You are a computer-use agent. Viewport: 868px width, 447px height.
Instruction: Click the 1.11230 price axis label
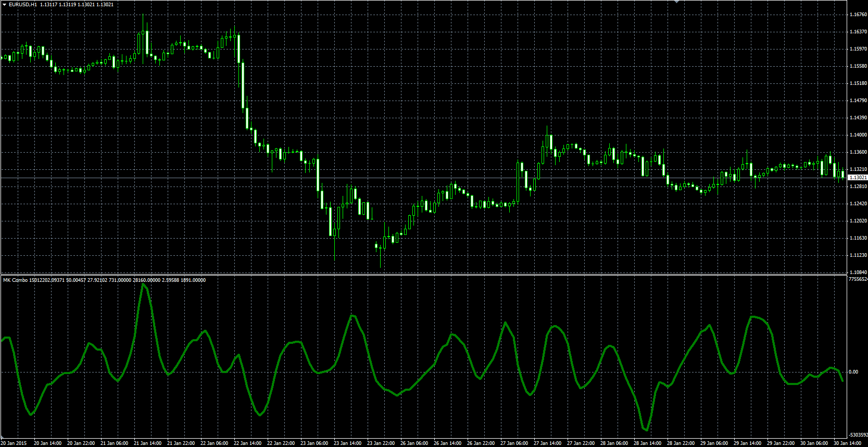[858, 255]
